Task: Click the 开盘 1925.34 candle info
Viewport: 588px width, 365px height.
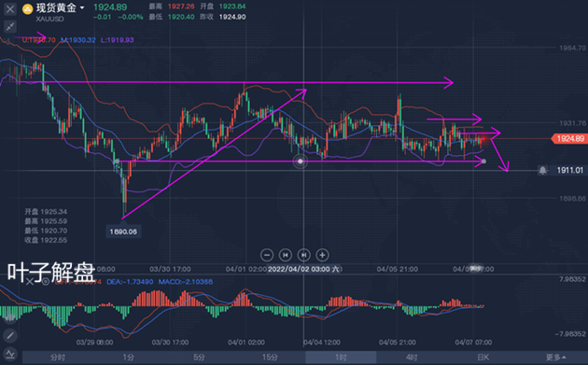Action: pos(46,212)
